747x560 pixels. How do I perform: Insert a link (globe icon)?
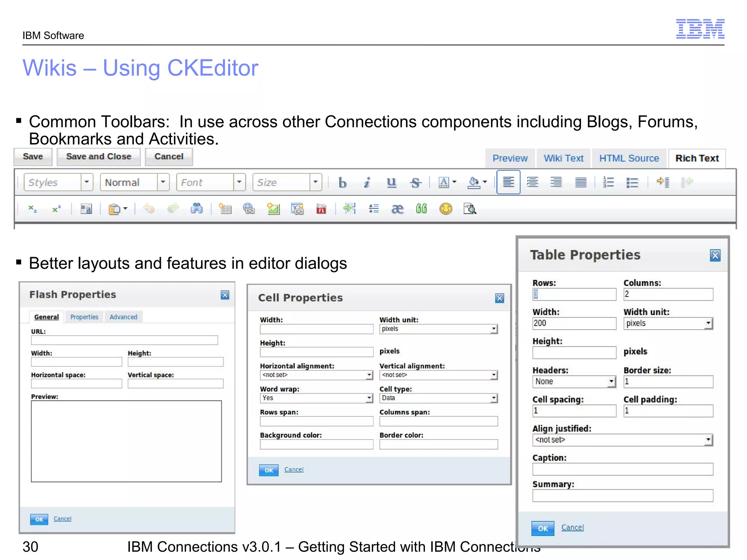[249, 209]
